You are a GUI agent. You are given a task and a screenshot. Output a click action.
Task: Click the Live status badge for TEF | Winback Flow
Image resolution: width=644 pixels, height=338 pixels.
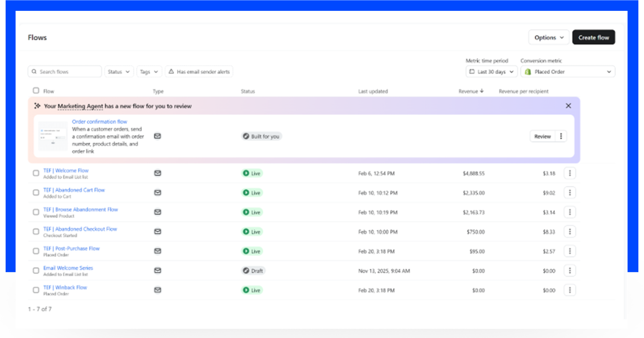[252, 290]
